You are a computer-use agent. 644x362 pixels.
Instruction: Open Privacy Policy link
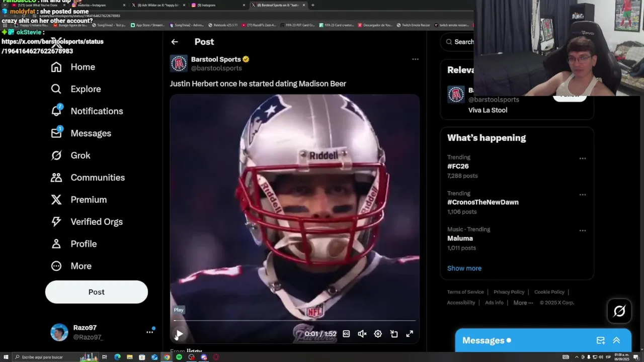[x=509, y=292]
